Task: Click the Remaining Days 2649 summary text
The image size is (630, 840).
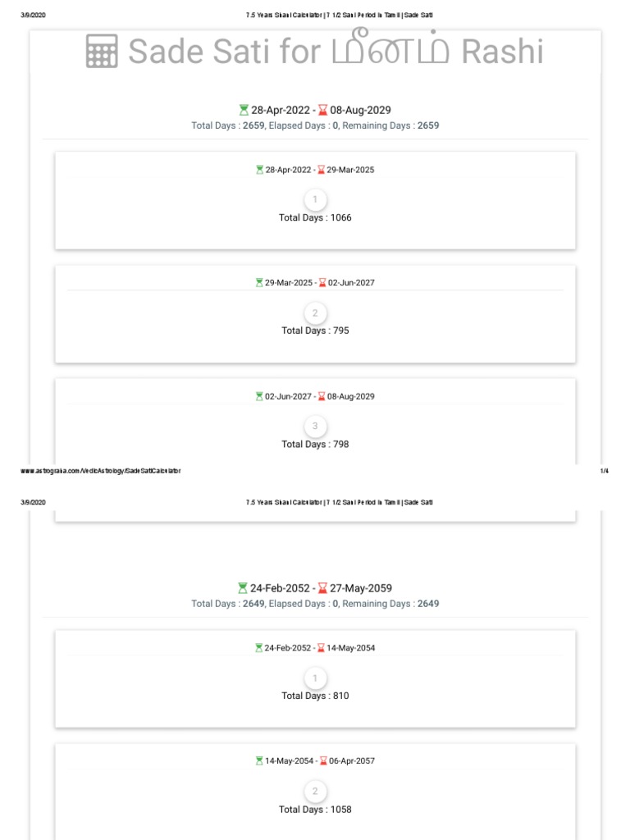Action: 390,604
